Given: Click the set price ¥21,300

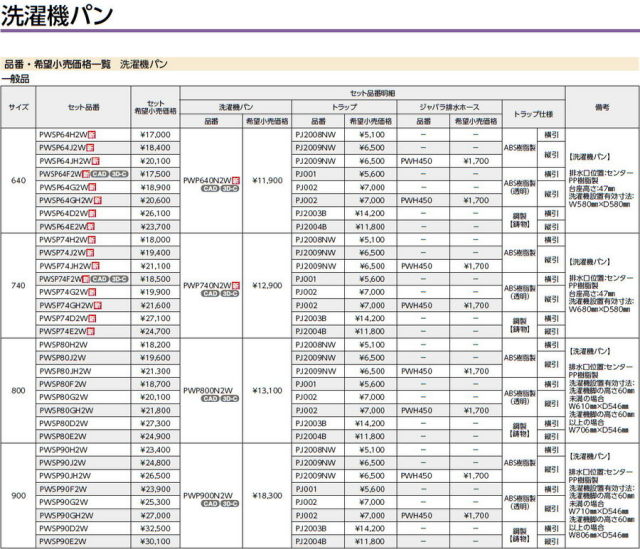Looking at the screenshot, I should coord(155,371).
